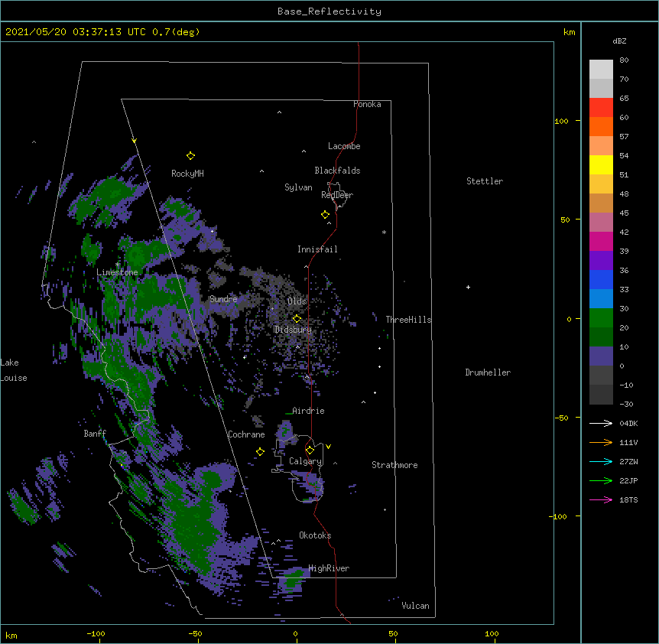Select the yellow diamond marker below RedDeer
659x644 pixels.
click(326, 215)
